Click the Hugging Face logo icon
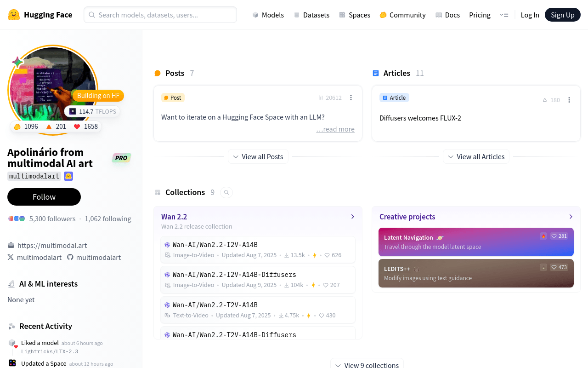 [14, 15]
